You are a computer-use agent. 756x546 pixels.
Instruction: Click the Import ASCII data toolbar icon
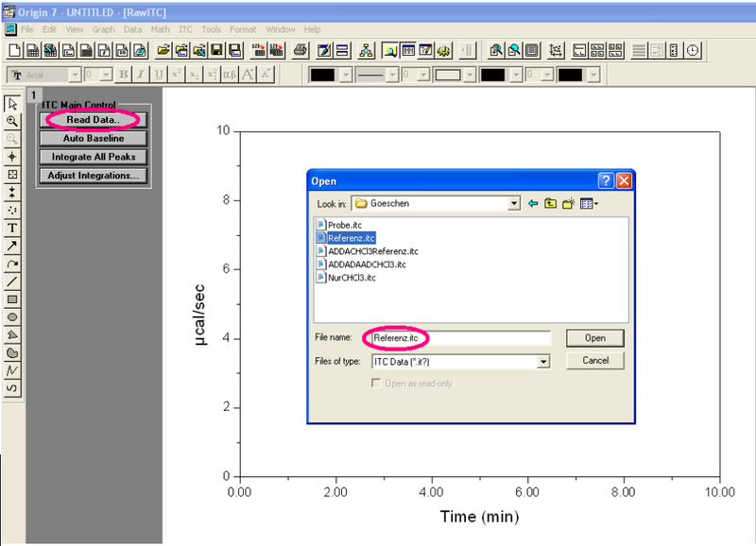[259, 50]
